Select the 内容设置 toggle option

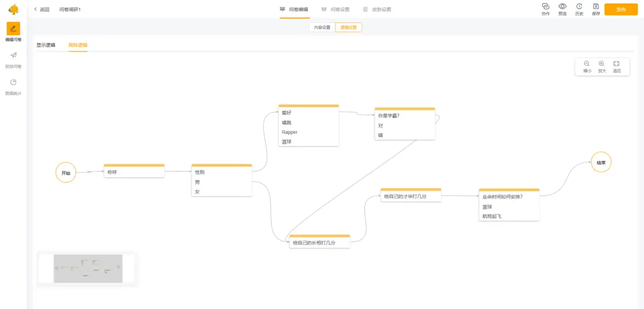(x=322, y=27)
